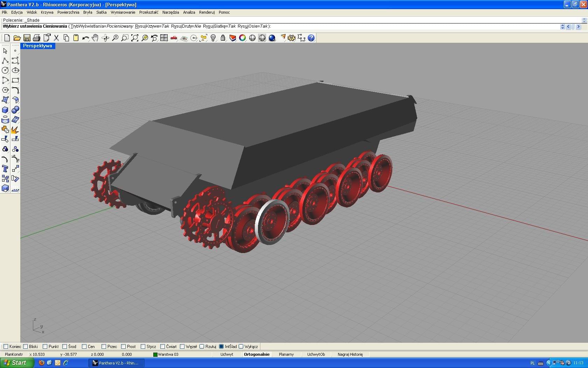Enable the Cen object snap checkbox
Screen dimensions: 588x368
(84, 347)
